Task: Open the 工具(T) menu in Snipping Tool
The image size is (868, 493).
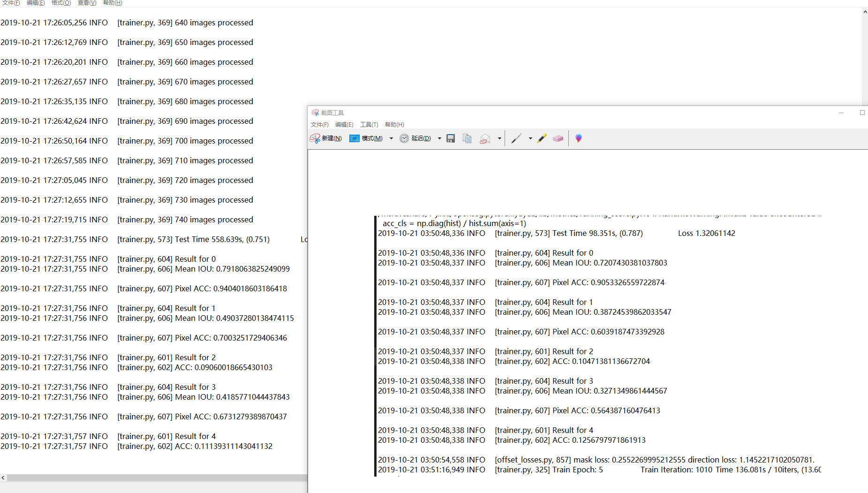Action: tap(369, 124)
